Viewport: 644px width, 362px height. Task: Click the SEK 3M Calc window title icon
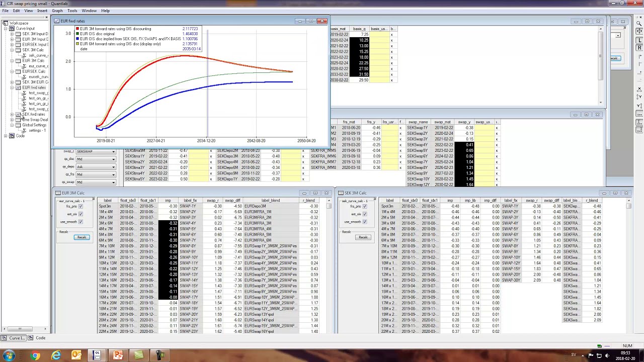pos(341,193)
